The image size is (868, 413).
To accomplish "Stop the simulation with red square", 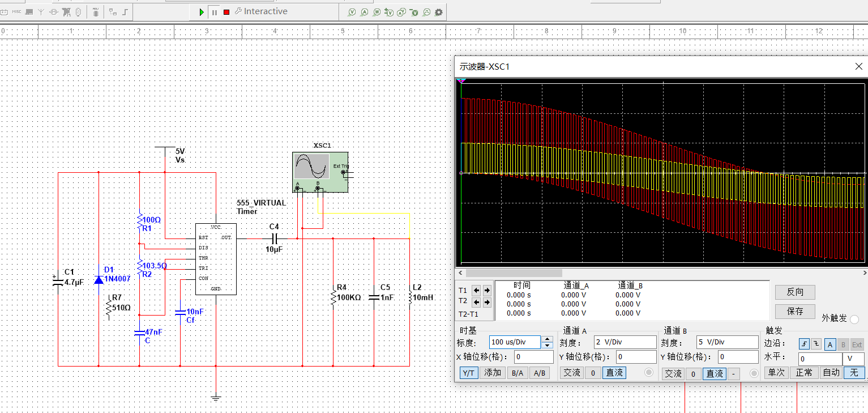I will pyautogui.click(x=226, y=12).
